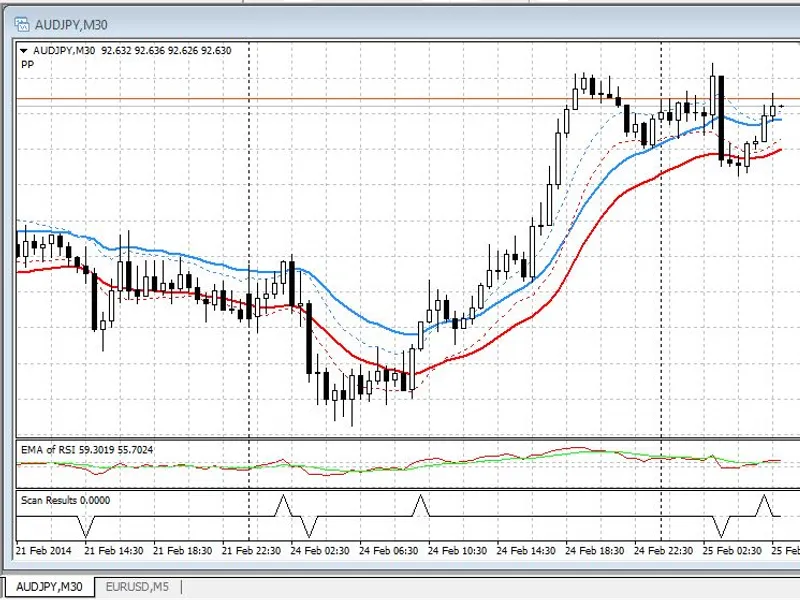Click the large black candle on 25 Feb
800x600 pixels.
(x=721, y=118)
